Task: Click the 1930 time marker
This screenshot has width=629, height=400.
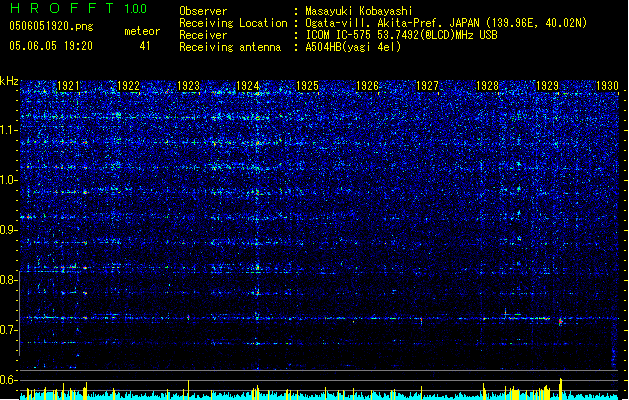Action: pyautogui.click(x=607, y=86)
